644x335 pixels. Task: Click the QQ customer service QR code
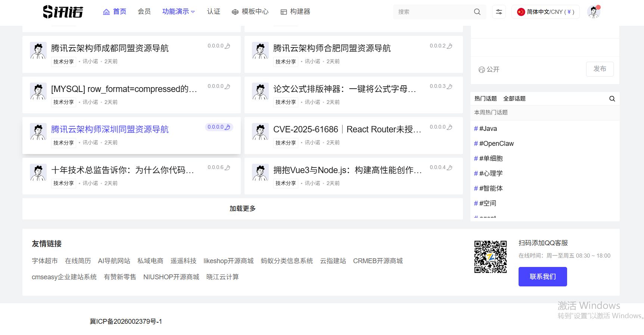490,257
